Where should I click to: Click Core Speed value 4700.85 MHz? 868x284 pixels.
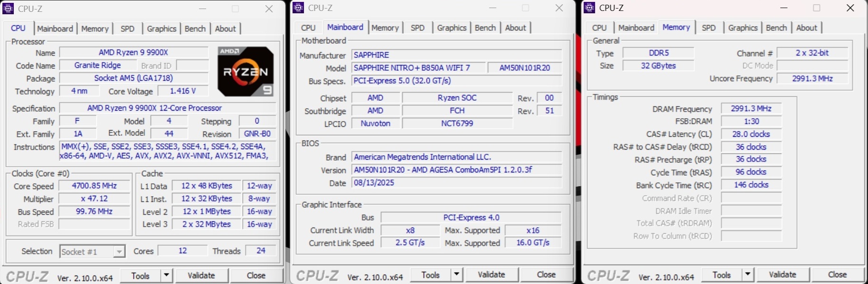(x=94, y=186)
